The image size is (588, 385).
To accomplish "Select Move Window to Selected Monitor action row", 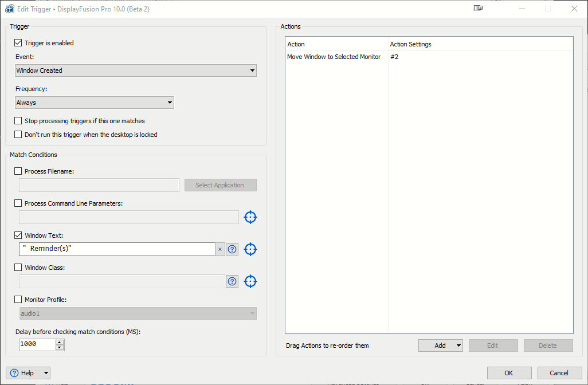I will pyautogui.click(x=334, y=57).
